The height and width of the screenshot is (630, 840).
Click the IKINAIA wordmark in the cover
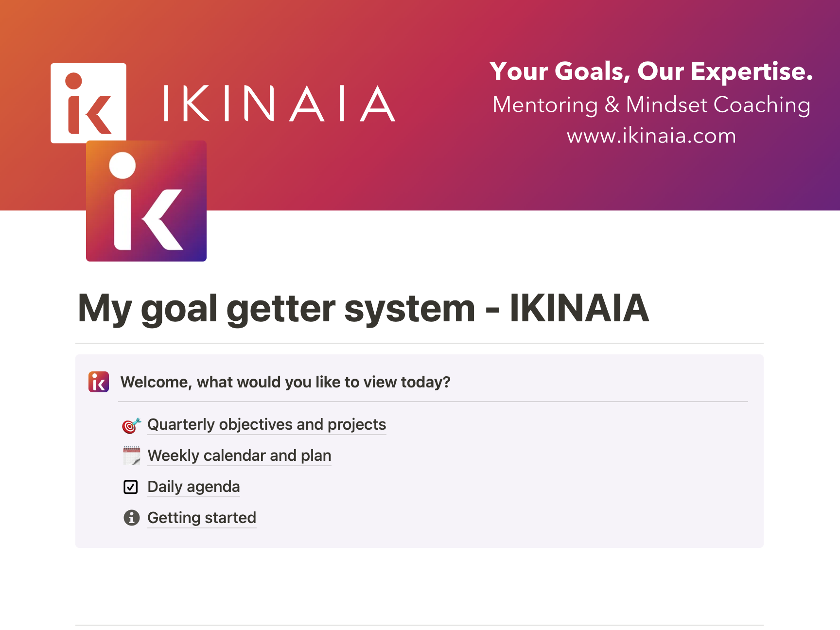pyautogui.click(x=279, y=104)
